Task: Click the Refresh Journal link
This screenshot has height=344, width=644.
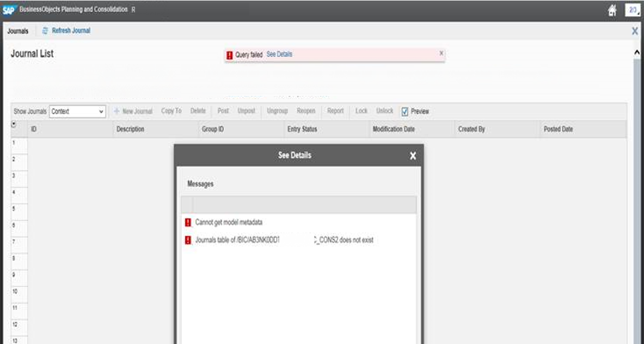Action: pyautogui.click(x=71, y=31)
